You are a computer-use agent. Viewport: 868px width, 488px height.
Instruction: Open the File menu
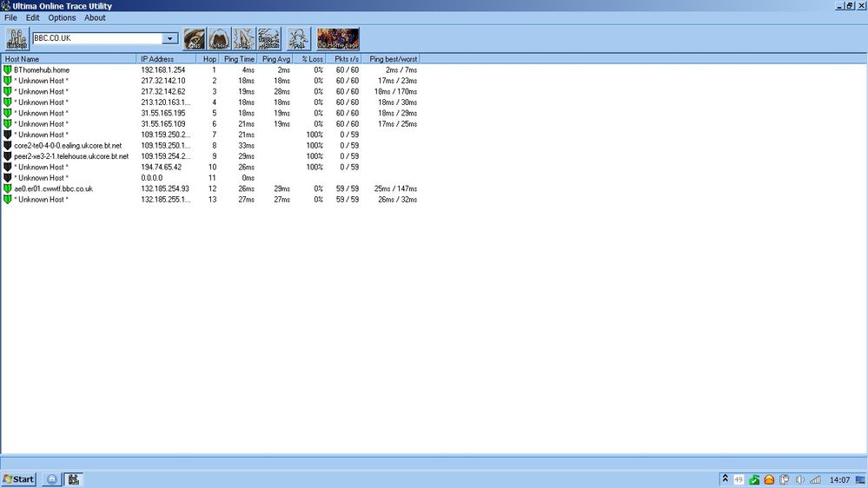(10, 17)
